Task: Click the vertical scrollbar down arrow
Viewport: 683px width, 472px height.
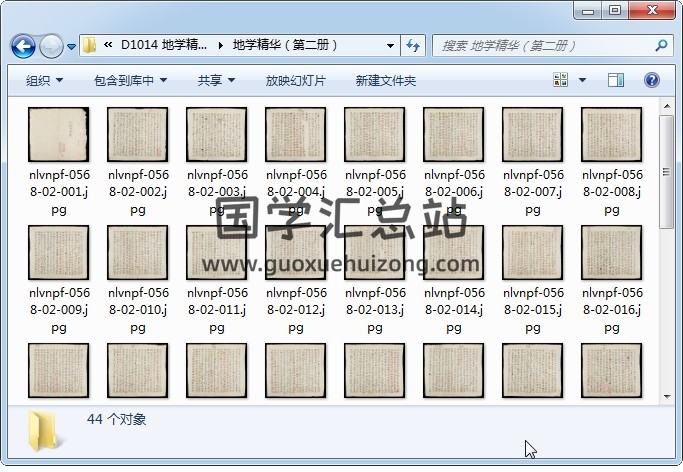Action: tap(667, 395)
